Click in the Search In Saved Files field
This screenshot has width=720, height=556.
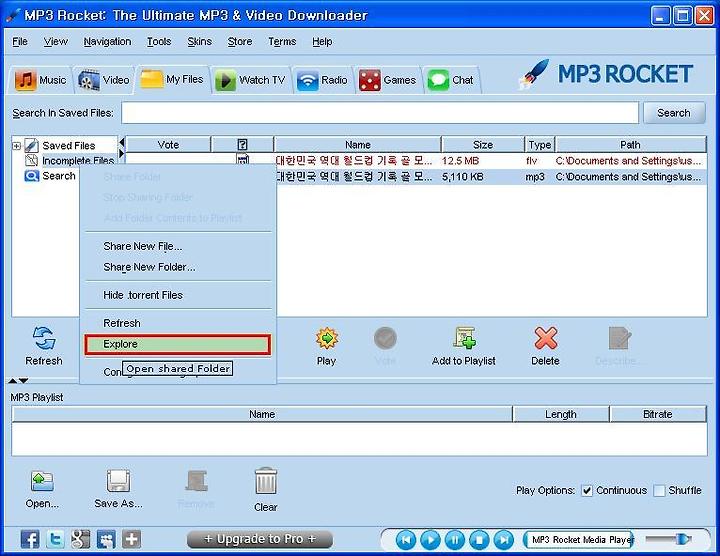tap(380, 113)
